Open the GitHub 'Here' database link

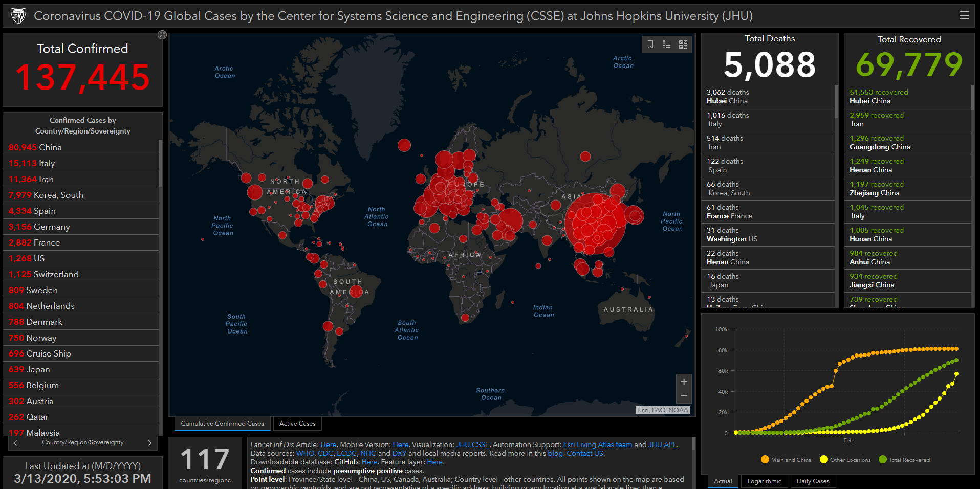point(369,462)
